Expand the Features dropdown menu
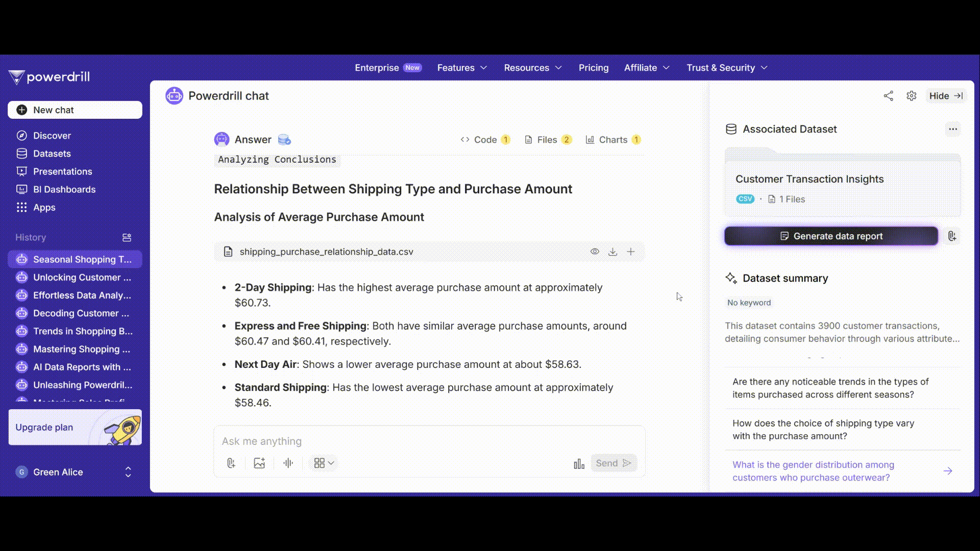Image resolution: width=980 pixels, height=551 pixels. tap(462, 68)
